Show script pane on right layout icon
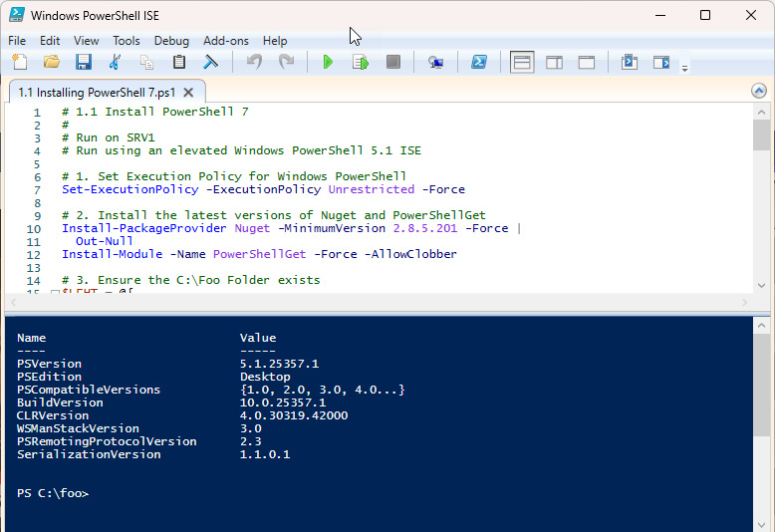This screenshot has width=775, height=532. pyautogui.click(x=554, y=63)
